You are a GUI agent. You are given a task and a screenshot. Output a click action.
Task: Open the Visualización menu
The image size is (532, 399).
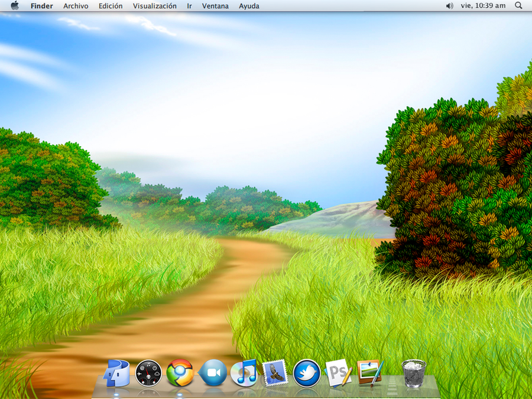[155, 6]
